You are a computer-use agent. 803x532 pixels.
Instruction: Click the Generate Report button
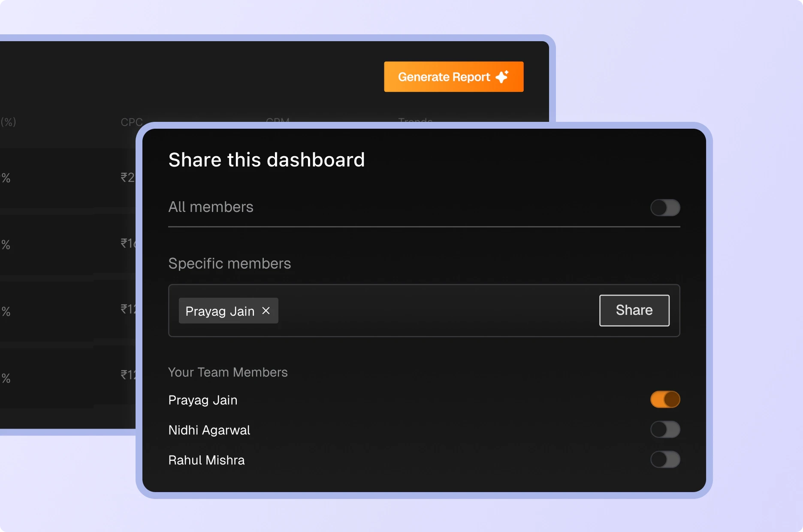[453, 77]
